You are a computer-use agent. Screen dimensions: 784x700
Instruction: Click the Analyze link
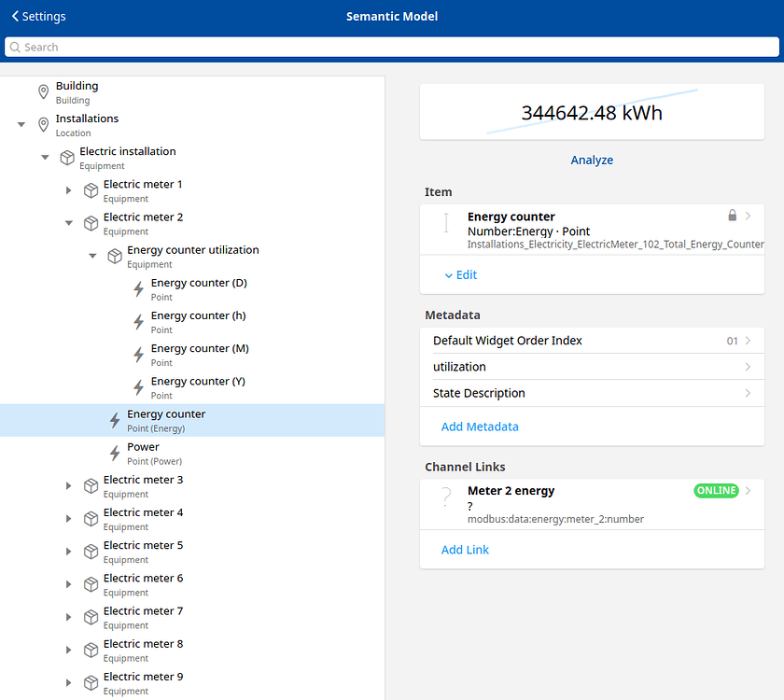(592, 160)
